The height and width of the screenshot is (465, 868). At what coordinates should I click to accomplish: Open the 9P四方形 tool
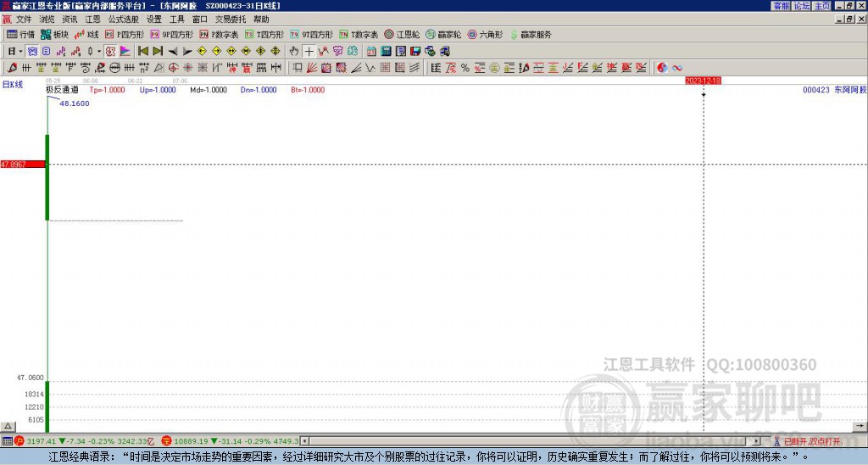coord(171,34)
